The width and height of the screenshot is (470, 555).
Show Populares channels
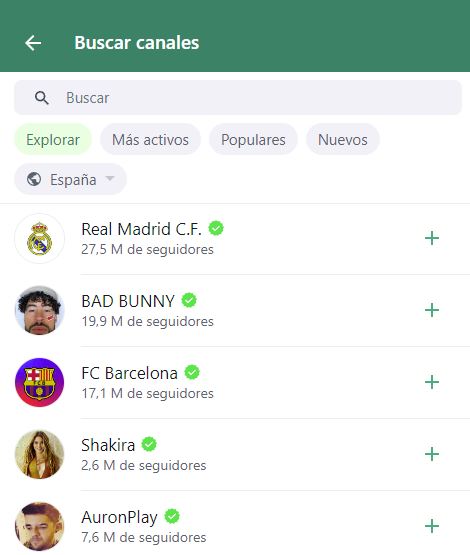tap(253, 139)
